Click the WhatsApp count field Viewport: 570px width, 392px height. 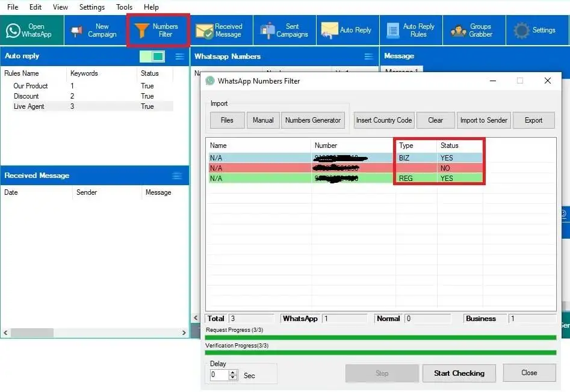(x=345, y=319)
